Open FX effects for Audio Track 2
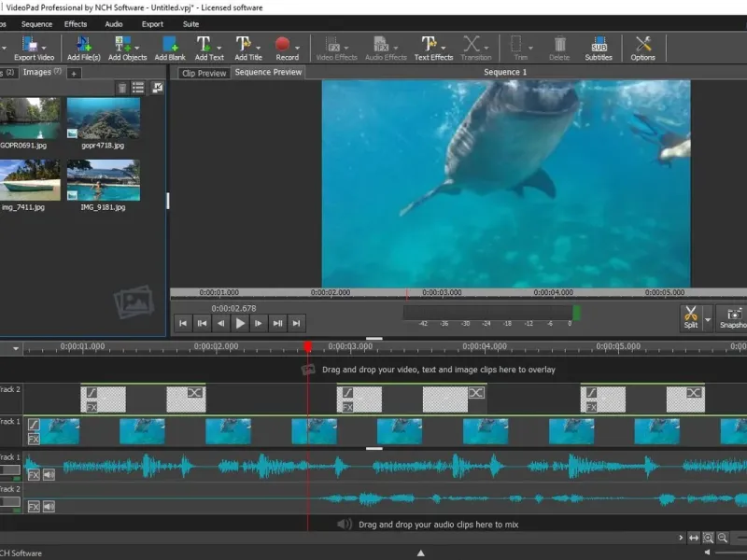This screenshot has height=560, width=747. (x=34, y=507)
